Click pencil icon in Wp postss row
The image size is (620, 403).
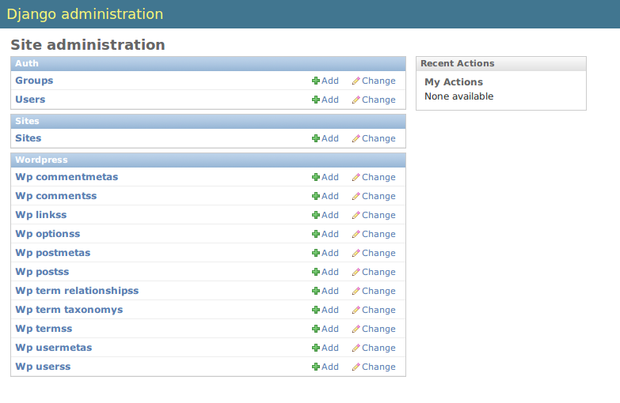point(356,272)
